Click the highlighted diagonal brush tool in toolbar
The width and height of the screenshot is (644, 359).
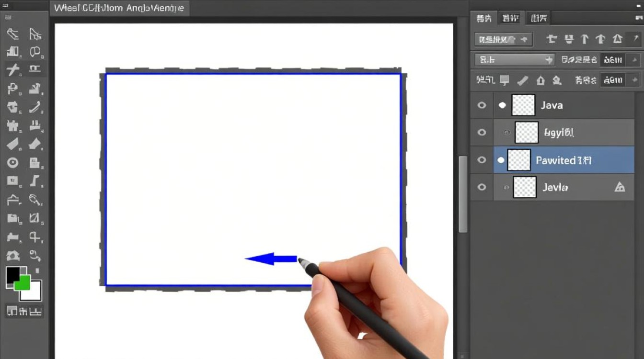(x=13, y=70)
